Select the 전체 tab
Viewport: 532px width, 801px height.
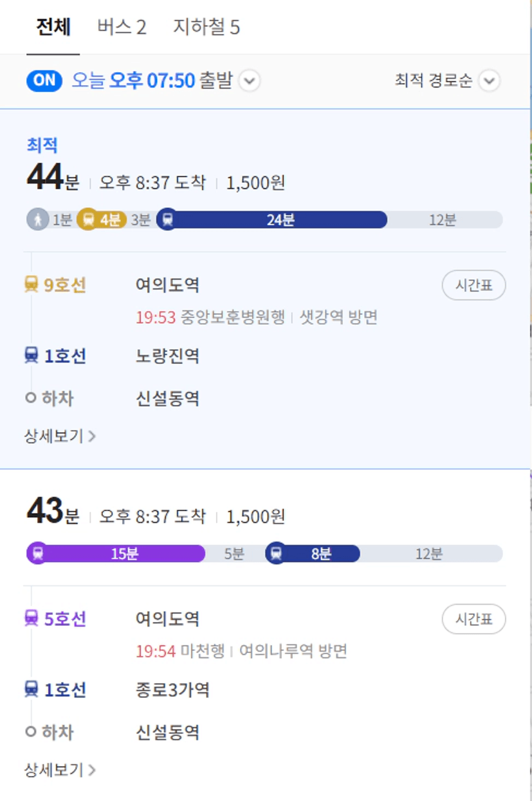coord(53,27)
